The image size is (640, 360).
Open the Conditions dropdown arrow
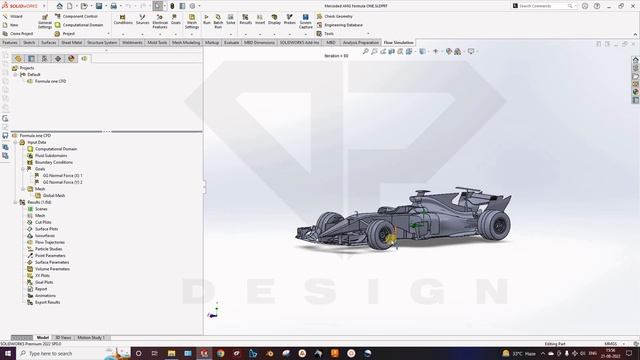tap(123, 34)
